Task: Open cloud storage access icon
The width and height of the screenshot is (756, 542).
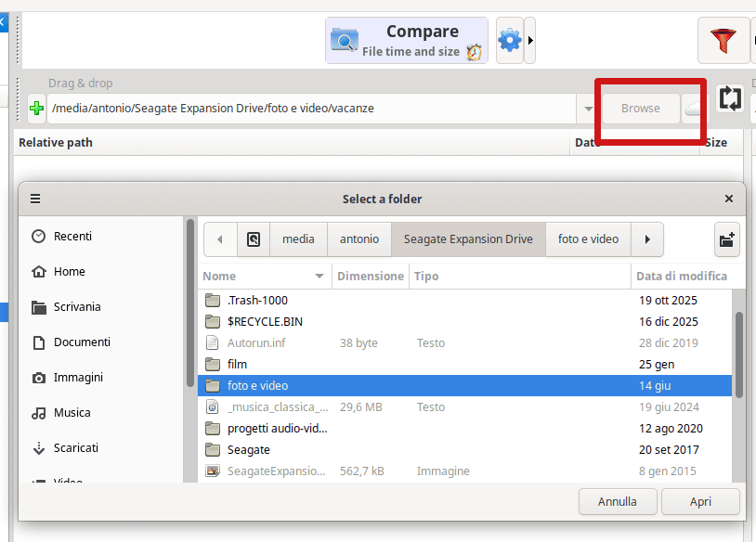Action: click(694, 109)
